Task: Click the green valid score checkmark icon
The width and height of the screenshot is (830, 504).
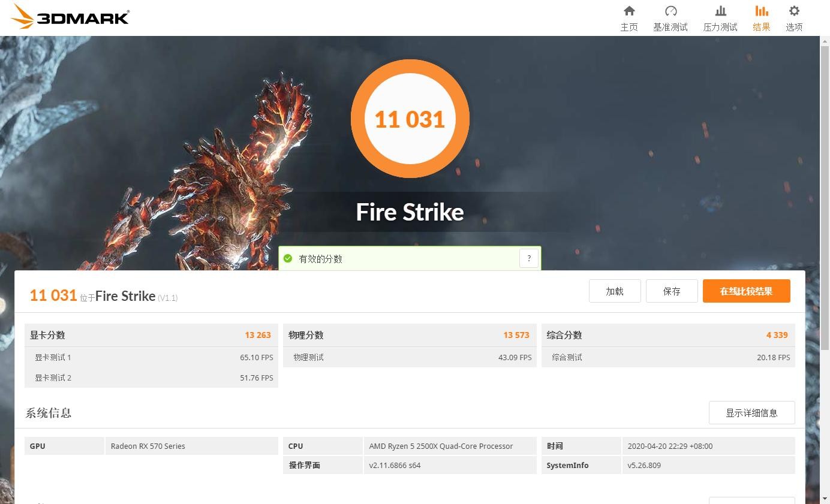Action: point(288,258)
